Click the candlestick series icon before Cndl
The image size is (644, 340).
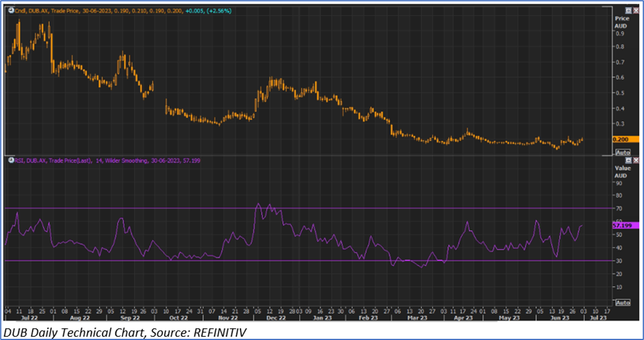pyautogui.click(x=11, y=11)
